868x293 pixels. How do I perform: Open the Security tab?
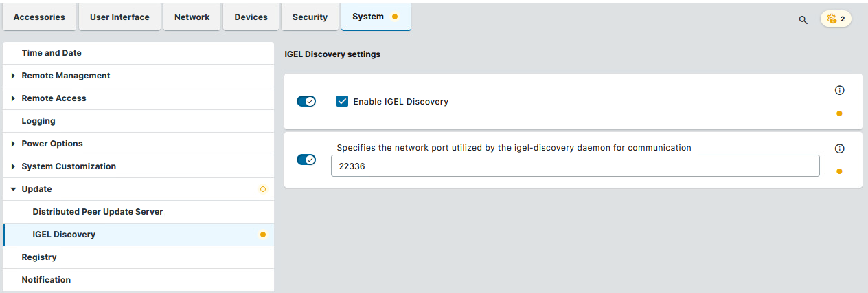(310, 17)
